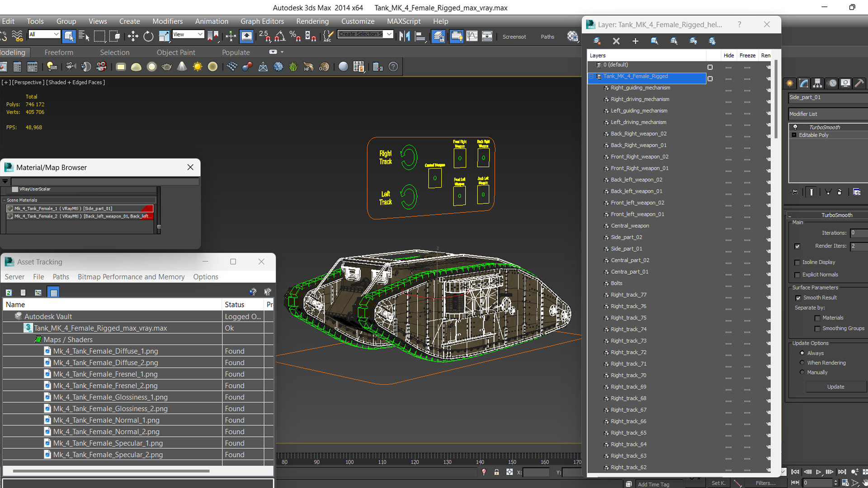Click the Rotate tool icon

pos(148,36)
